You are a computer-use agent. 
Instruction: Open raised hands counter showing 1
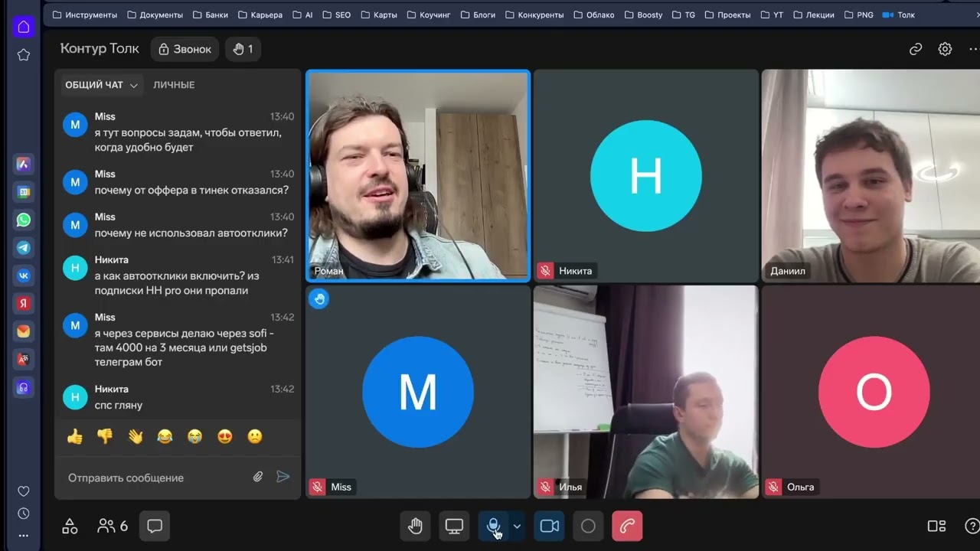point(243,49)
